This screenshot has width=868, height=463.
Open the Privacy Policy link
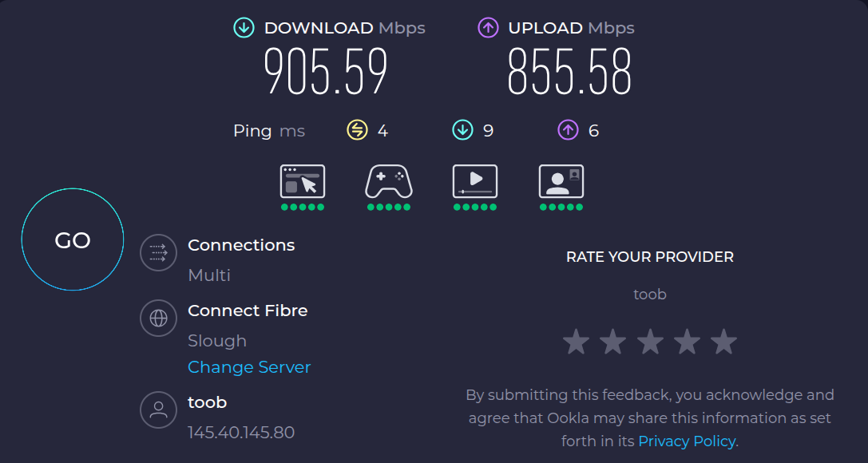pyautogui.click(x=687, y=441)
